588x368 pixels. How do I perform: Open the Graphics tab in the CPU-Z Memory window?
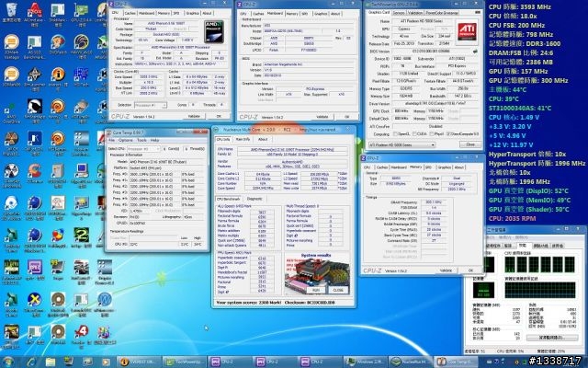click(x=445, y=167)
